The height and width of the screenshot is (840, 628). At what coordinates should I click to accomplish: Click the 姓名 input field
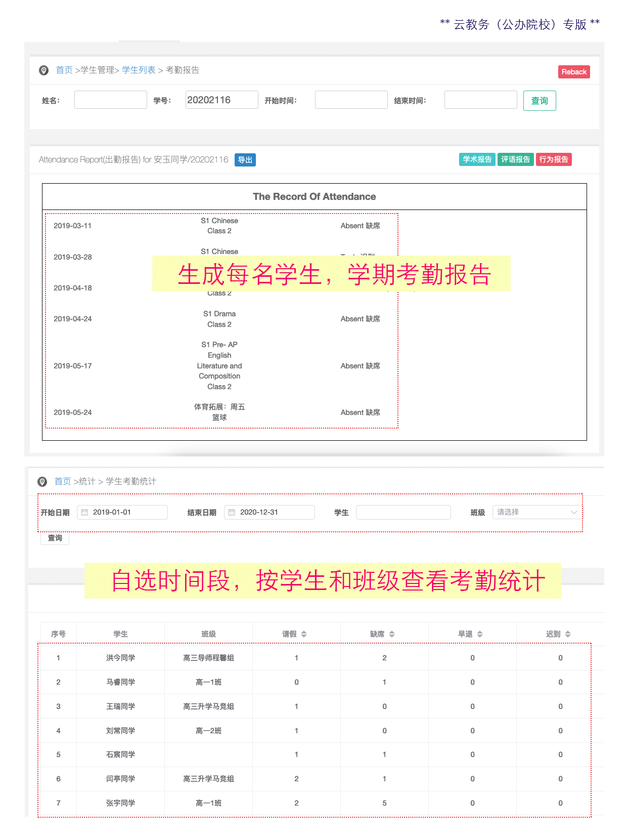point(111,100)
